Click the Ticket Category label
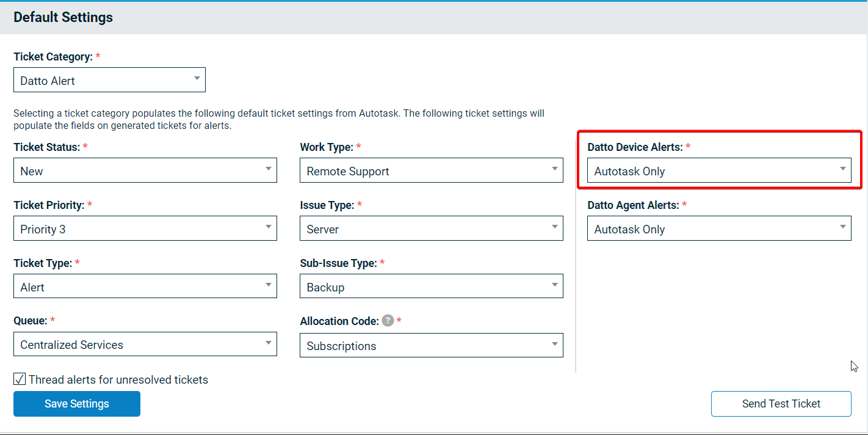The image size is (868, 435). click(53, 57)
